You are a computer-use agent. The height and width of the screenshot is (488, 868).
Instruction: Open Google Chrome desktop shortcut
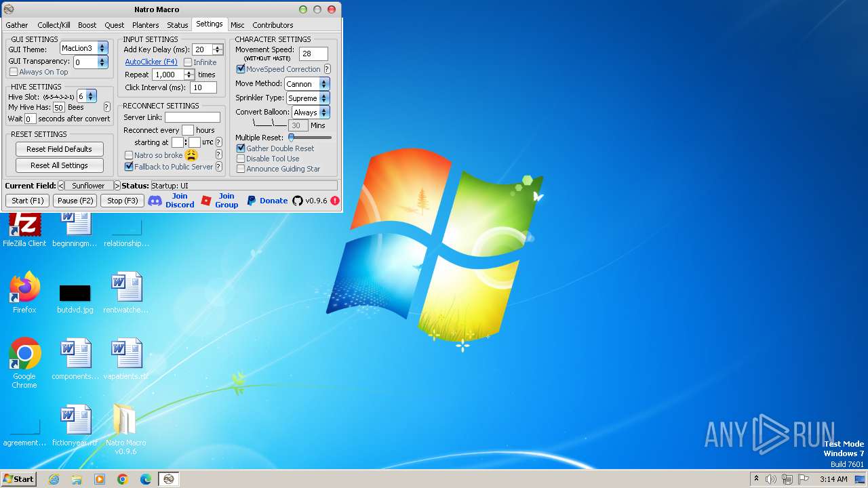tap(24, 363)
